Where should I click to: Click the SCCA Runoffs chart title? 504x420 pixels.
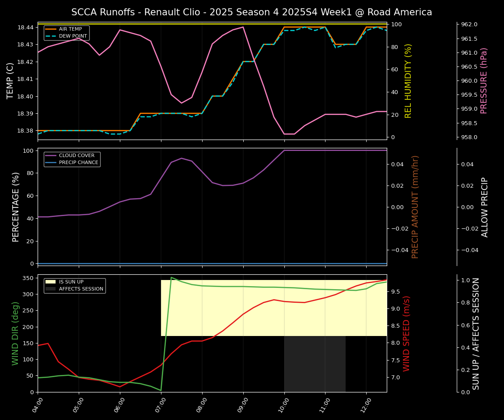(x=252, y=12)
